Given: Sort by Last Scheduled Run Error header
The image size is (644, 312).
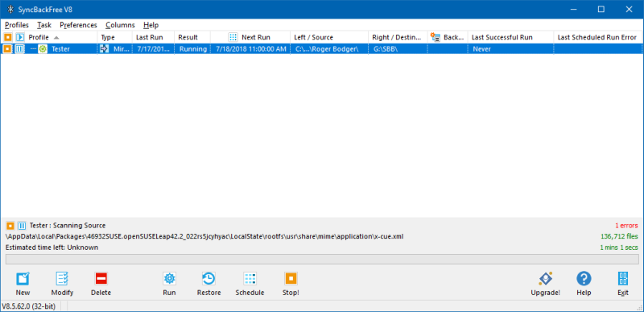Looking at the screenshot, I should (597, 37).
